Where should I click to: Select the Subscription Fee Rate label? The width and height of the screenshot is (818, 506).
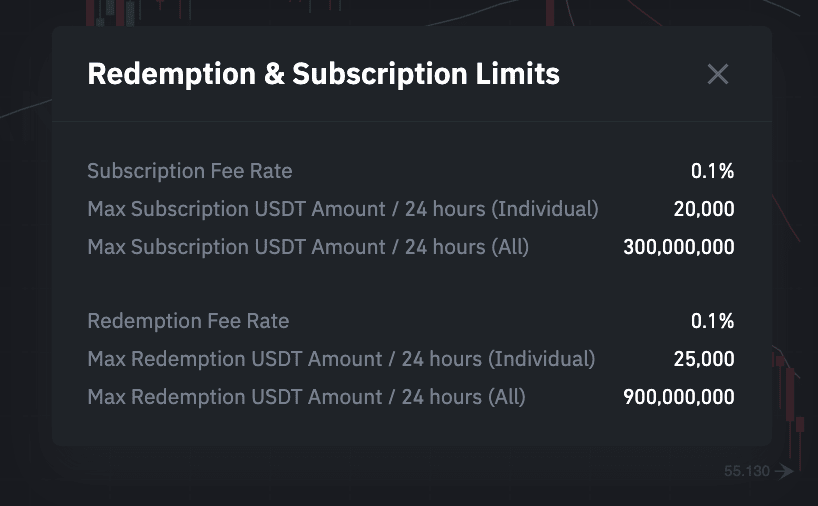190,171
